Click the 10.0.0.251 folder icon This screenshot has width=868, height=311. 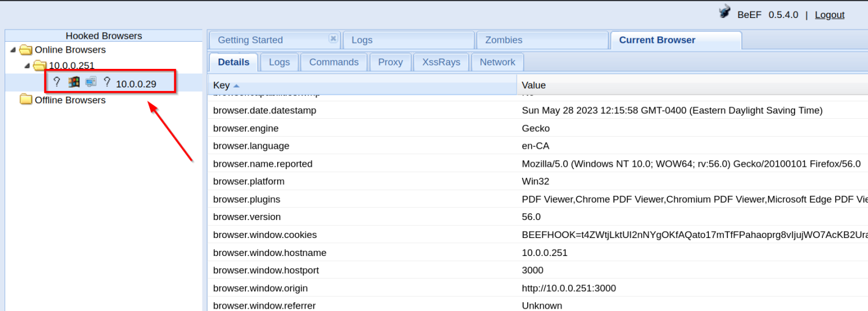pos(39,65)
